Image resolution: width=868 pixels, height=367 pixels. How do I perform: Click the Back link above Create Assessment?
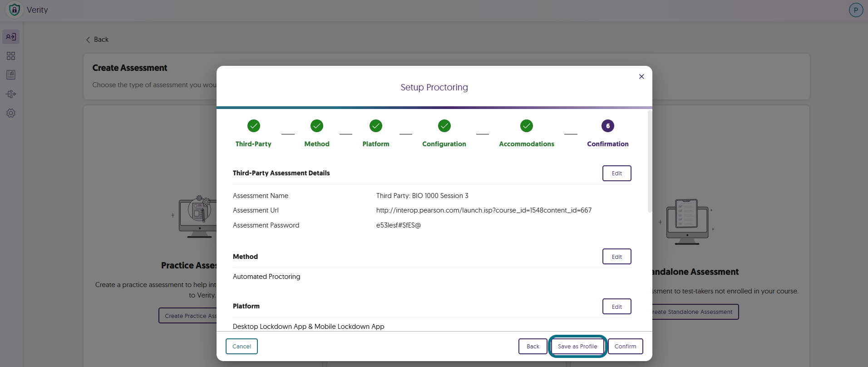coord(98,40)
